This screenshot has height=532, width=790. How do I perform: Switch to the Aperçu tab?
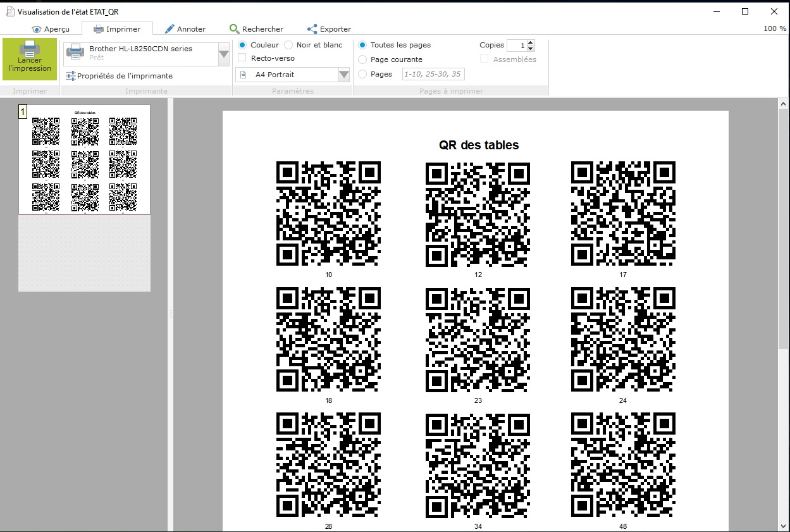click(51, 29)
